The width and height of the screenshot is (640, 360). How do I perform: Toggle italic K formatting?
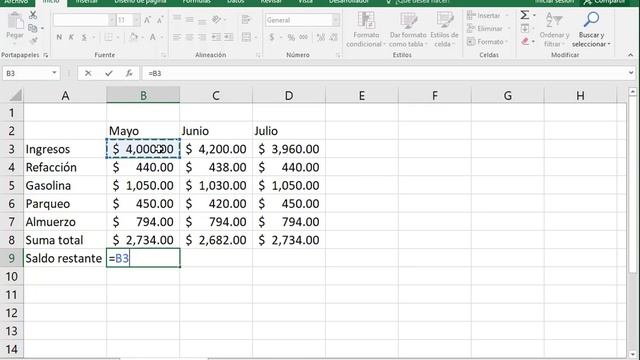71,38
